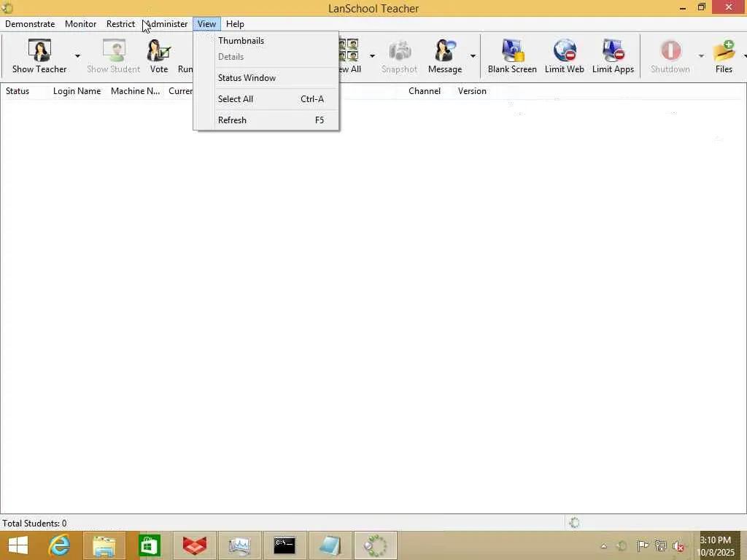Close the open View menu
Image resolution: width=747 pixels, height=560 pixels.
[206, 24]
